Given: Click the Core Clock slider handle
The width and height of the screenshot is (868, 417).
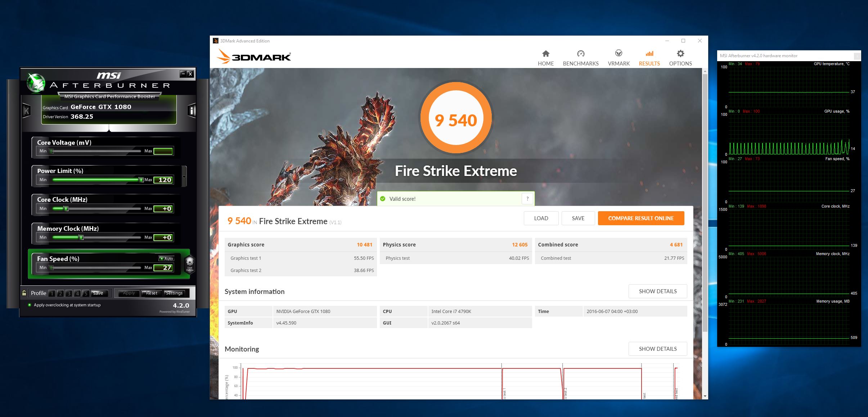Looking at the screenshot, I should pos(66,209).
